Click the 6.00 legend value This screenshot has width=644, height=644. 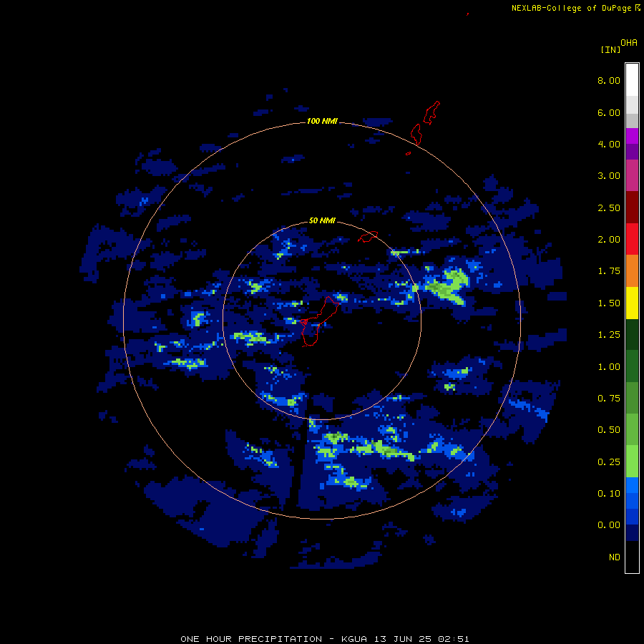coord(609,112)
